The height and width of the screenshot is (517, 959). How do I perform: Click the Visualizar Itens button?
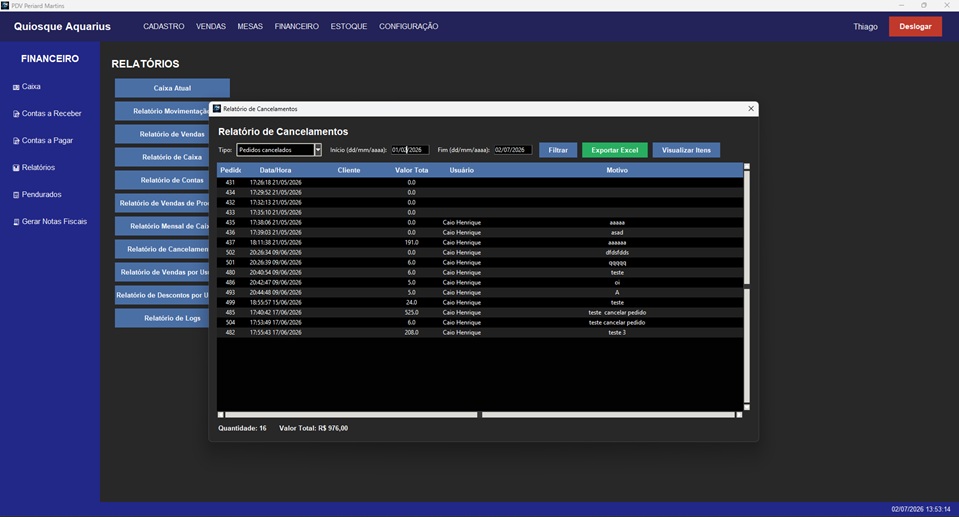click(x=686, y=150)
